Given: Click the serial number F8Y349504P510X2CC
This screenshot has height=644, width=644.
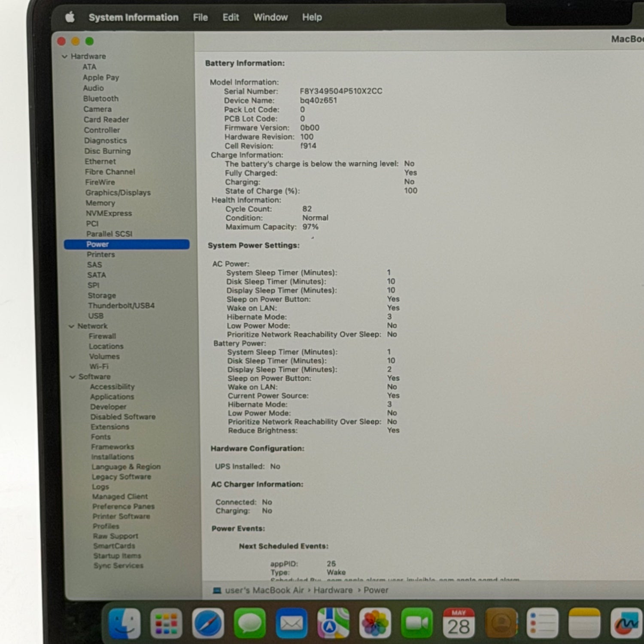Looking at the screenshot, I should click(x=341, y=91).
